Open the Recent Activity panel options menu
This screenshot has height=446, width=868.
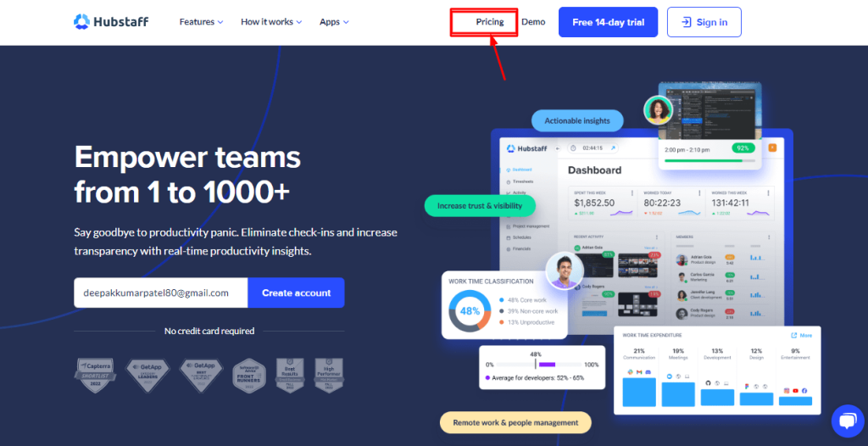click(x=657, y=237)
